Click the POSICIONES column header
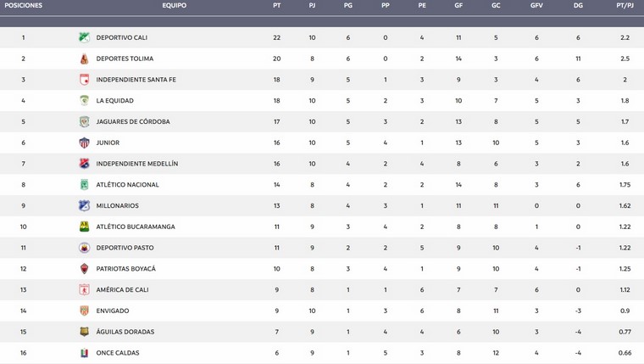 pos(24,5)
